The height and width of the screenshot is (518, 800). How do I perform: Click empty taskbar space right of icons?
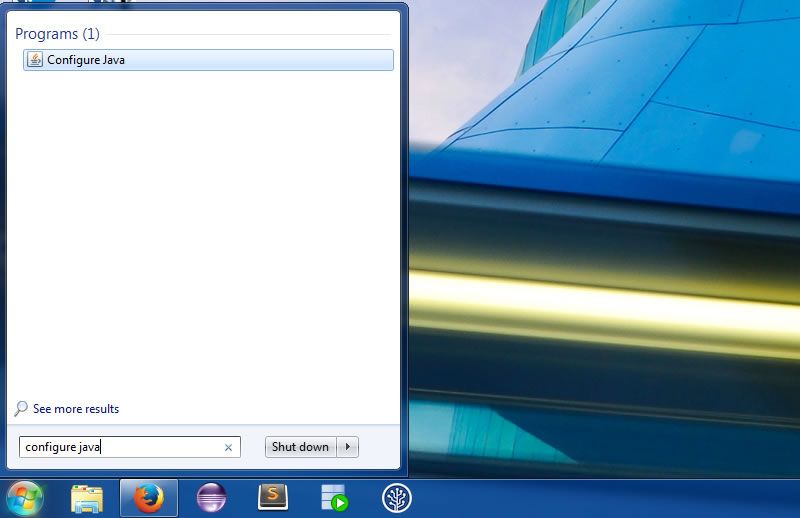pos(600,498)
